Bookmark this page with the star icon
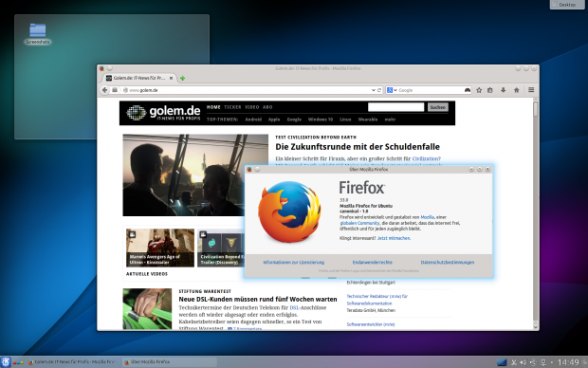The width and height of the screenshot is (588, 368). 479,90
